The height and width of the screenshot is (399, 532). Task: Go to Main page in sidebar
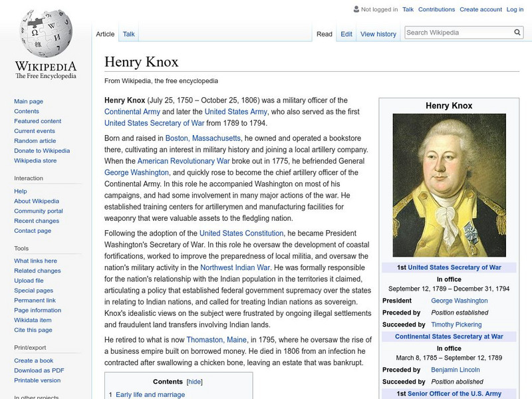pyautogui.click(x=29, y=101)
